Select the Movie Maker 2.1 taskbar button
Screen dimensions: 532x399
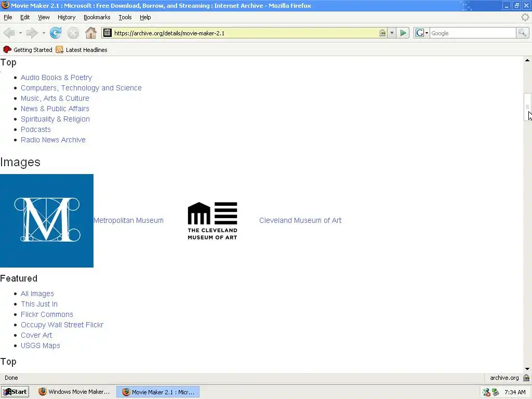[x=158, y=392]
